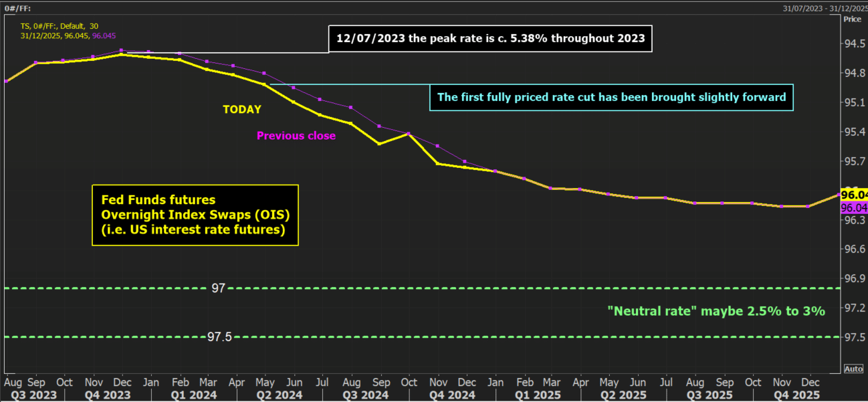Open the 31/07/2023 - 31/12/2025 date range
The height and width of the screenshot is (402, 868).
(x=825, y=7)
